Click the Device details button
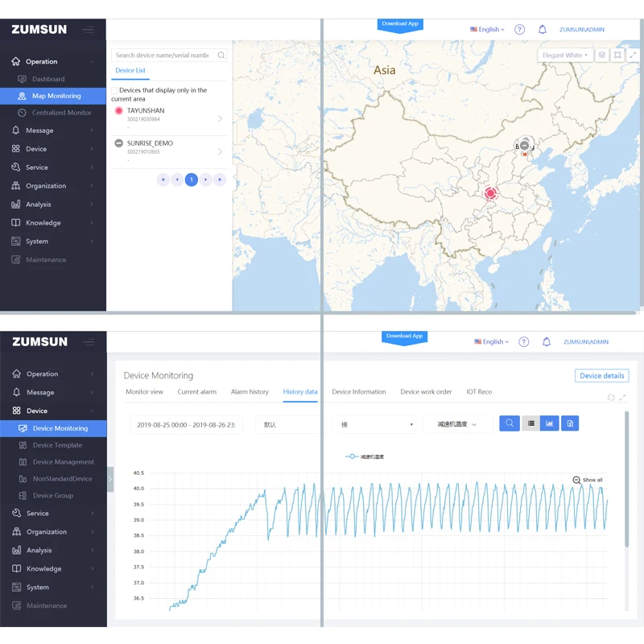The height and width of the screenshot is (644, 644). [x=602, y=376]
